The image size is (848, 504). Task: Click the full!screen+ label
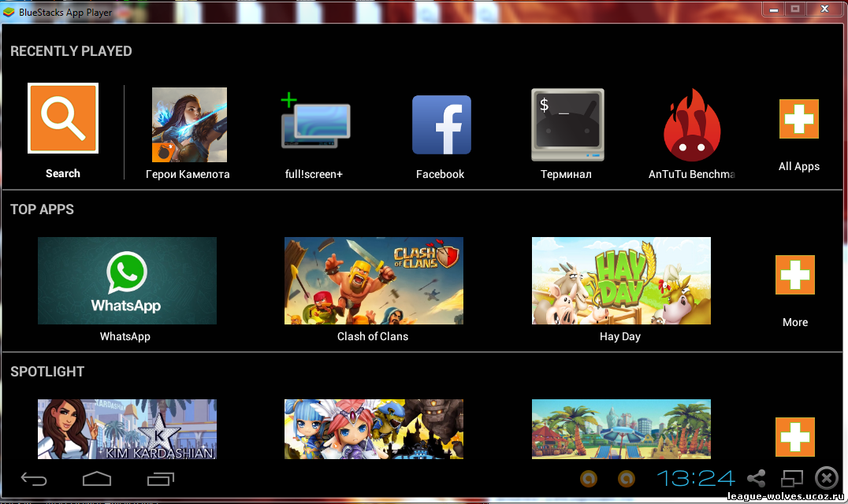pos(314,174)
